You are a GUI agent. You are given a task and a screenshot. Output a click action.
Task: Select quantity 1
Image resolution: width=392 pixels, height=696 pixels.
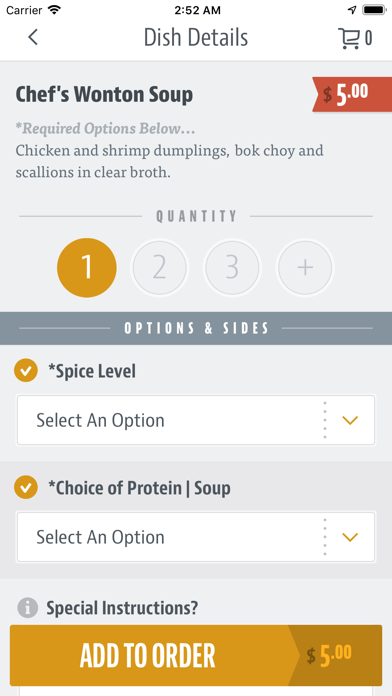click(x=87, y=267)
